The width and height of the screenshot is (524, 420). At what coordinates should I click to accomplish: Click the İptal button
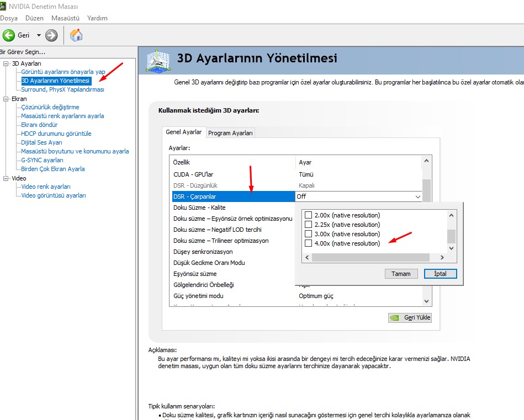pos(440,274)
